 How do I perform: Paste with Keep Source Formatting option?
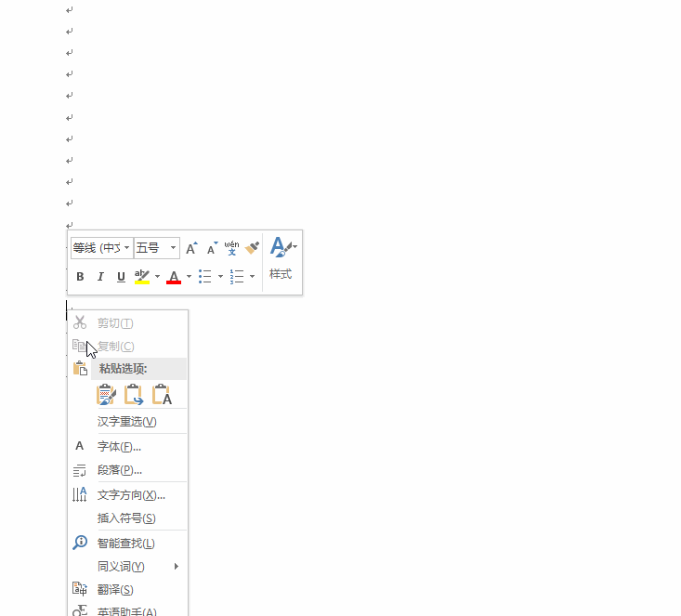coord(107,396)
